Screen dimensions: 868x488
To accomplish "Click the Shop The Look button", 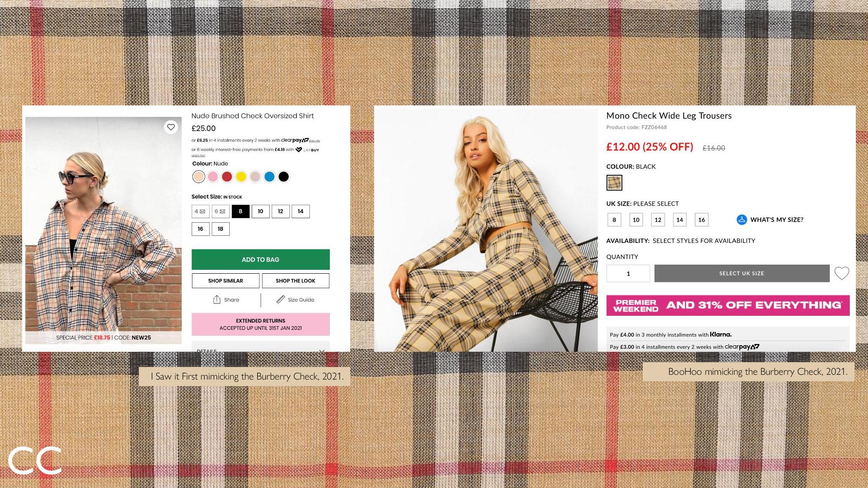I will (296, 281).
